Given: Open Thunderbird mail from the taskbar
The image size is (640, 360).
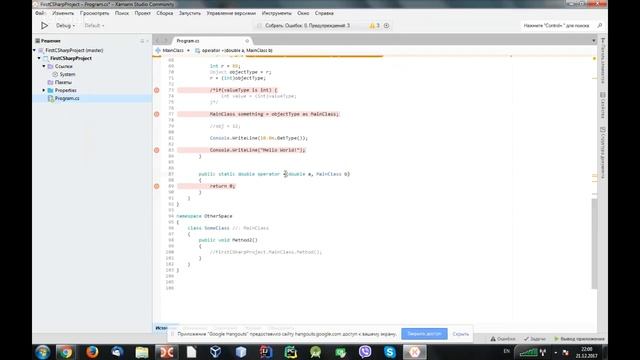Looking at the screenshot, I should [117, 352].
